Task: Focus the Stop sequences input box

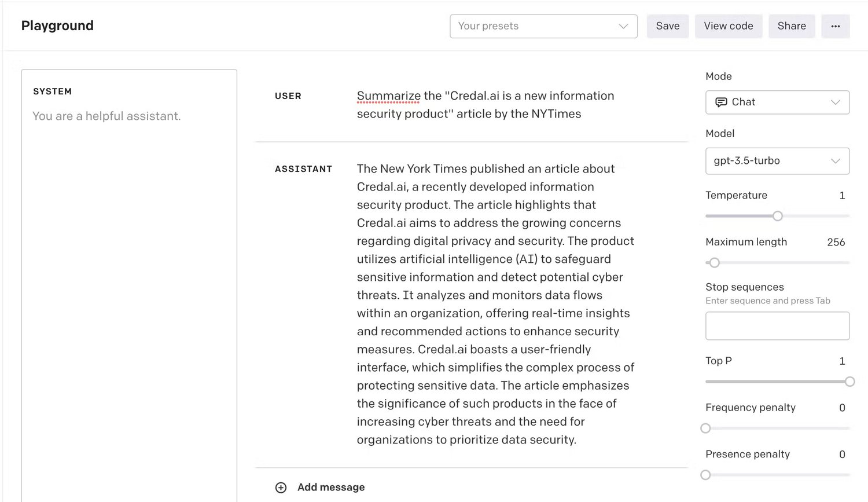Action: pos(777,326)
